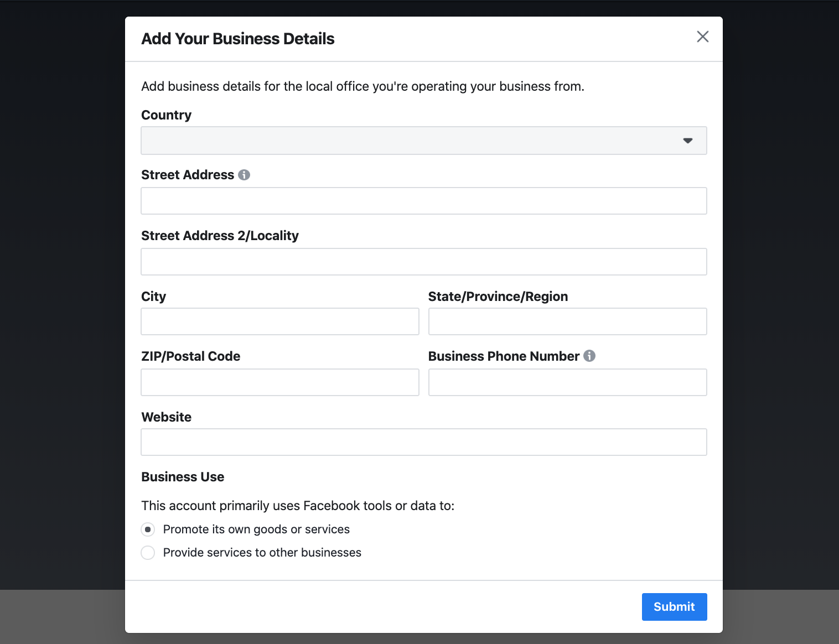
Task: Click the Street Address info icon
Action: 244,175
